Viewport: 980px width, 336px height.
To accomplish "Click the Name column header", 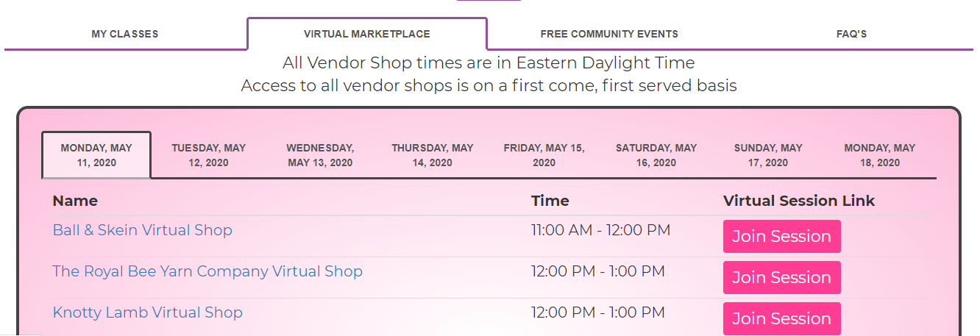I will pos(75,201).
